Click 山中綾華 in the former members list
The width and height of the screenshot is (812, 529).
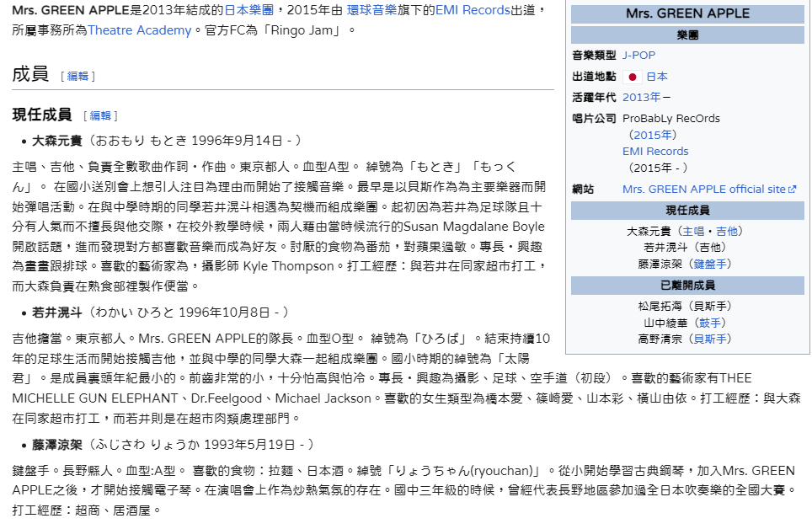click(x=665, y=323)
